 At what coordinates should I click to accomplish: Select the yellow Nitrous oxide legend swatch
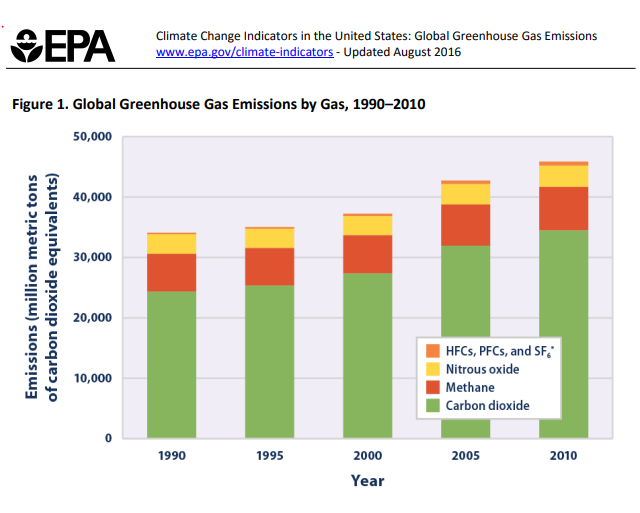(432, 369)
